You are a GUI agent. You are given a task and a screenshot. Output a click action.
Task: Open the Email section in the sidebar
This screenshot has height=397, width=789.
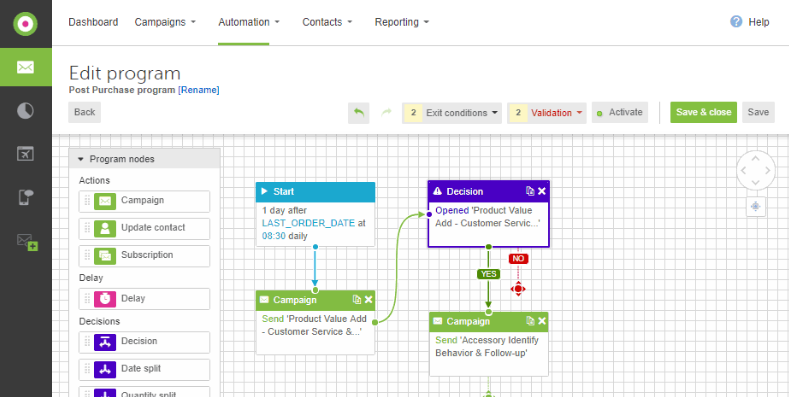26,67
